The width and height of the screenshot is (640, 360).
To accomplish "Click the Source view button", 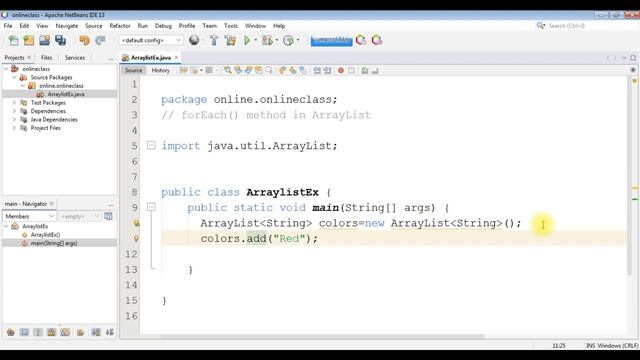I will (133, 70).
